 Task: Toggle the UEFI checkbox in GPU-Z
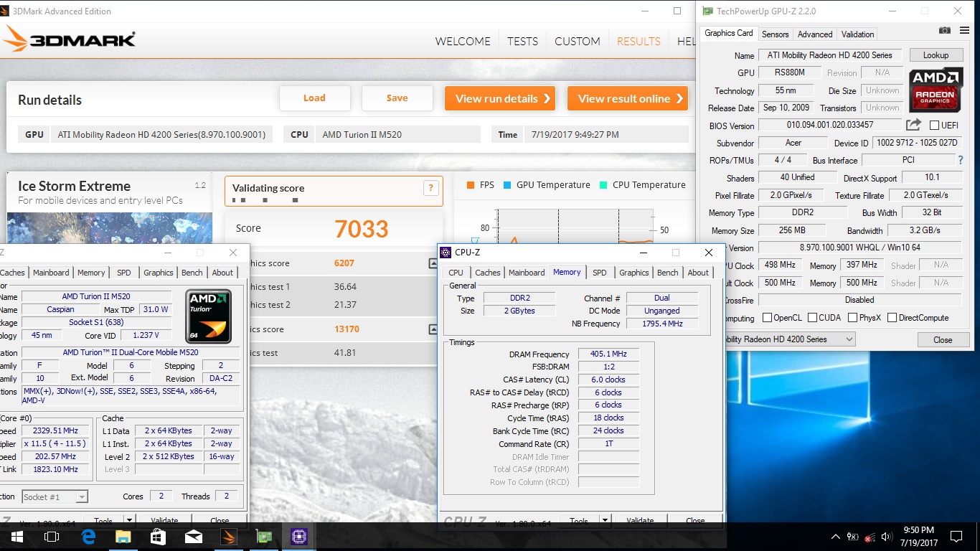point(934,126)
